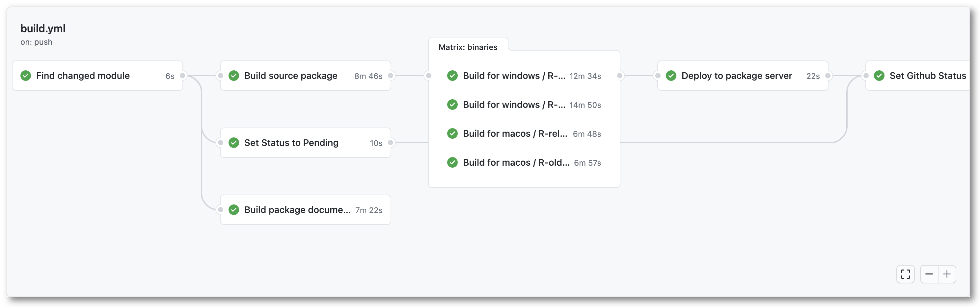Click the fullscreen graph icon

coord(906,274)
